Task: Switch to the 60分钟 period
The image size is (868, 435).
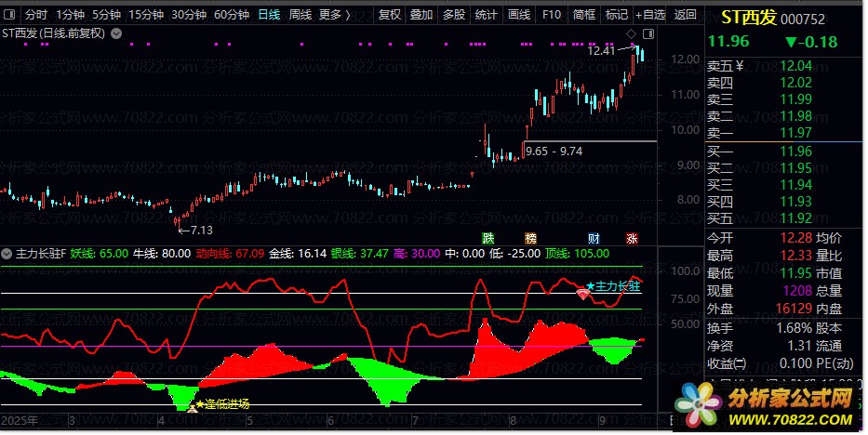Action: coord(232,15)
